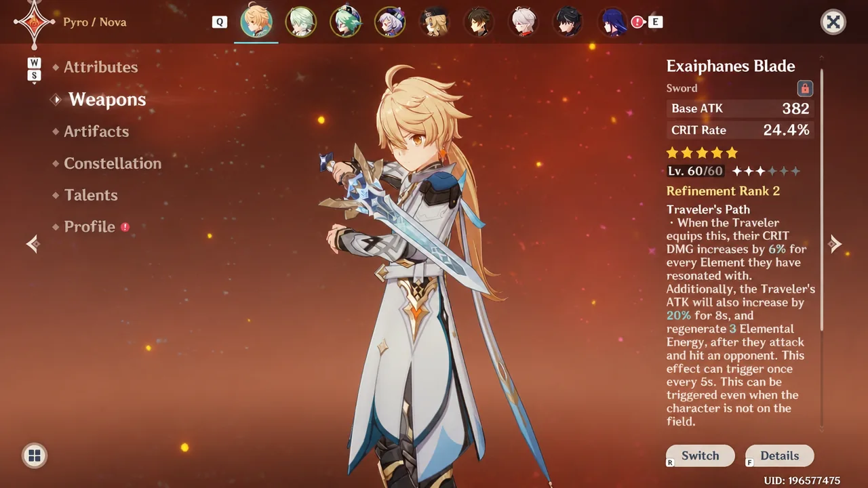Open the Attributes menu
Image resolution: width=868 pixels, height=488 pixels.
pos(100,67)
